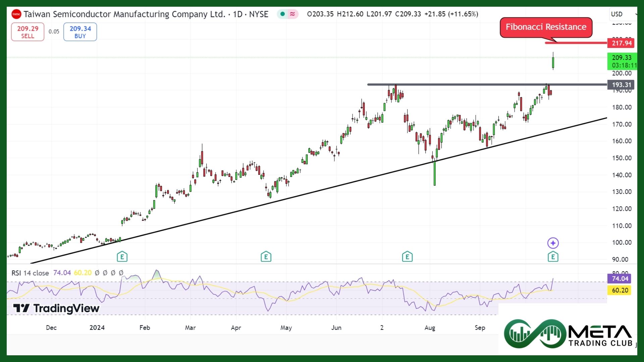Image resolution: width=644 pixels, height=362 pixels.
Task: Click the 209.29 SELL button
Action: [28, 32]
